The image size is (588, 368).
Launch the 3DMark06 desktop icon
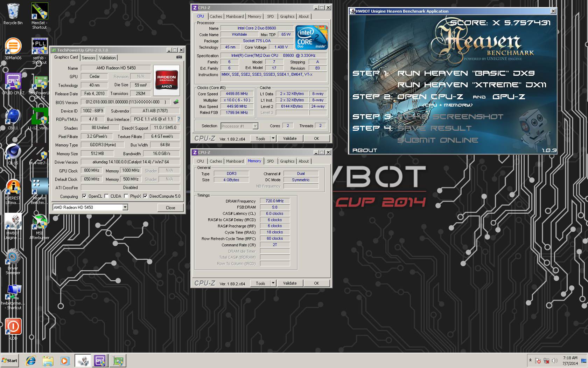pos(13,49)
